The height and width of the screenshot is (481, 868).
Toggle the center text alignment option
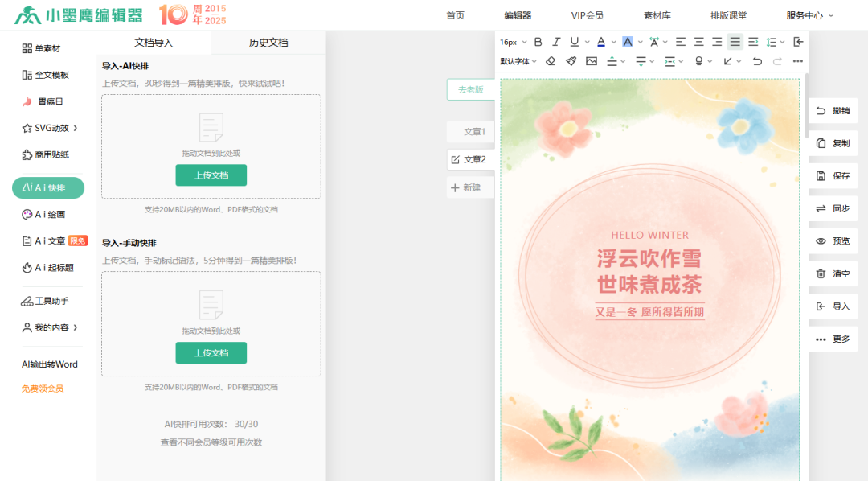pyautogui.click(x=698, y=42)
